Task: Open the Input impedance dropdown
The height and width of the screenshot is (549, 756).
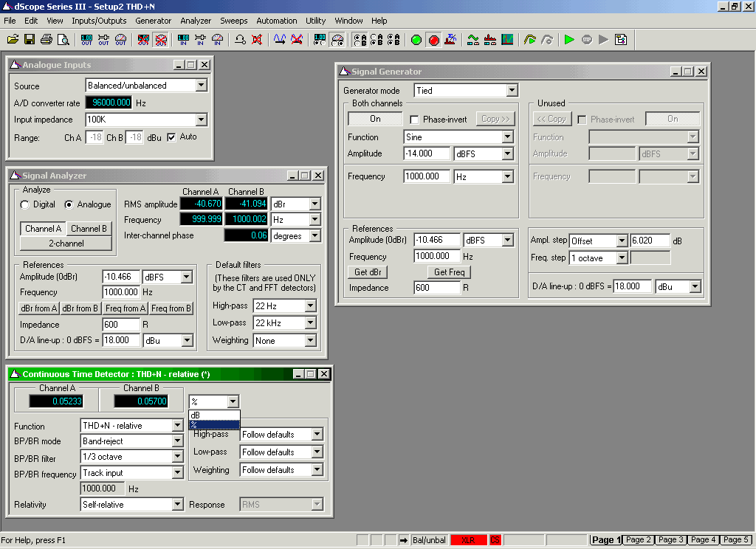Action: click(x=201, y=119)
